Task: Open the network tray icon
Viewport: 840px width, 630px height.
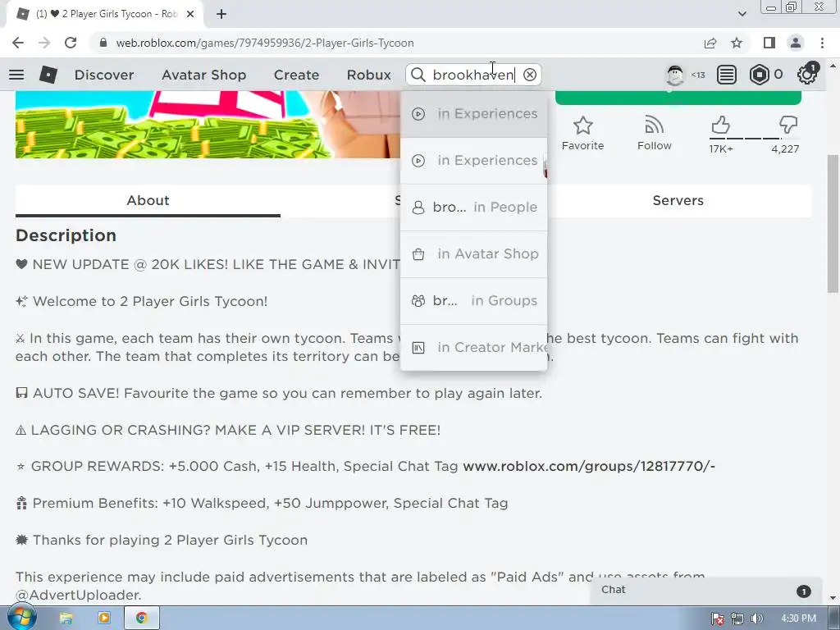Action: (737, 619)
